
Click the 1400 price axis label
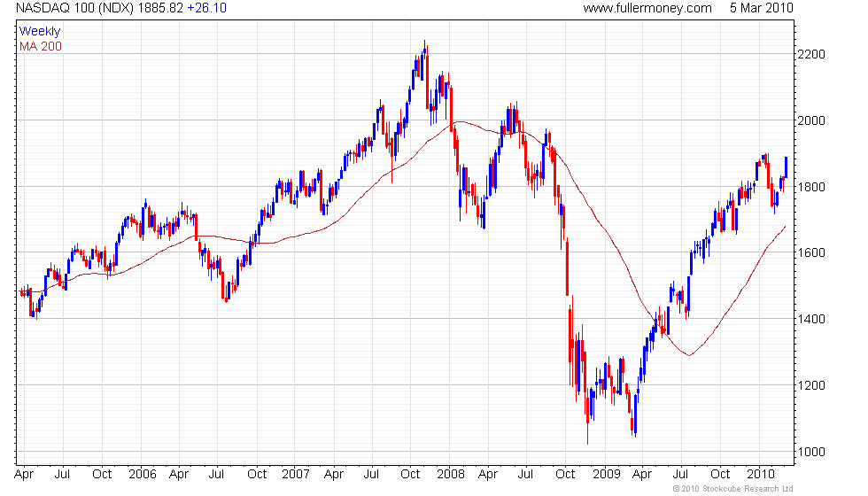(811, 320)
